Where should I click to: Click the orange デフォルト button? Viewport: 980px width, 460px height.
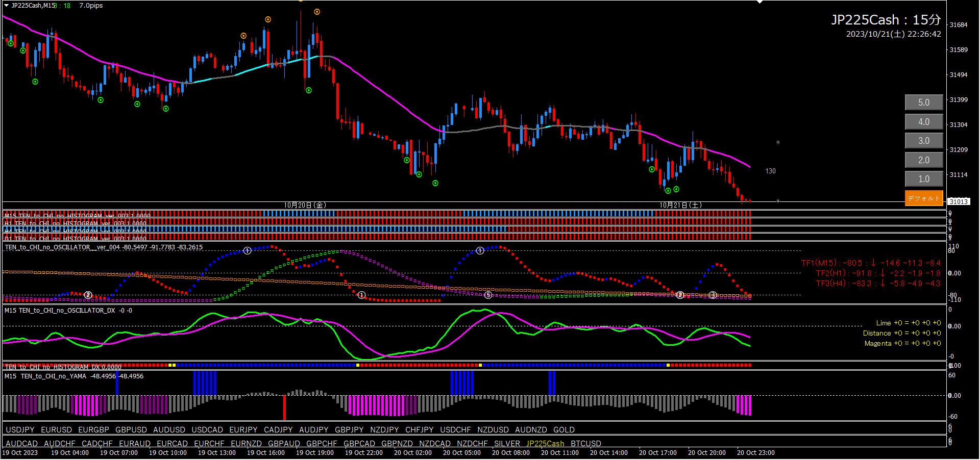click(x=924, y=198)
